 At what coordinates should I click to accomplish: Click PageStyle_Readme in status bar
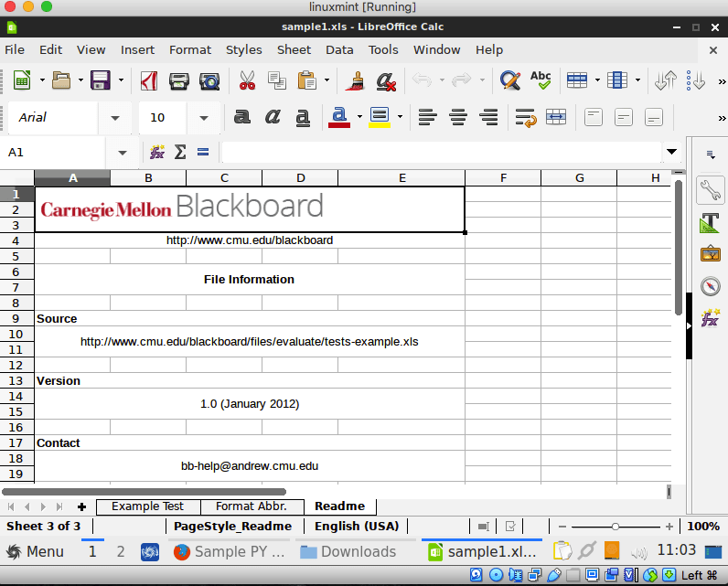pyautogui.click(x=232, y=527)
